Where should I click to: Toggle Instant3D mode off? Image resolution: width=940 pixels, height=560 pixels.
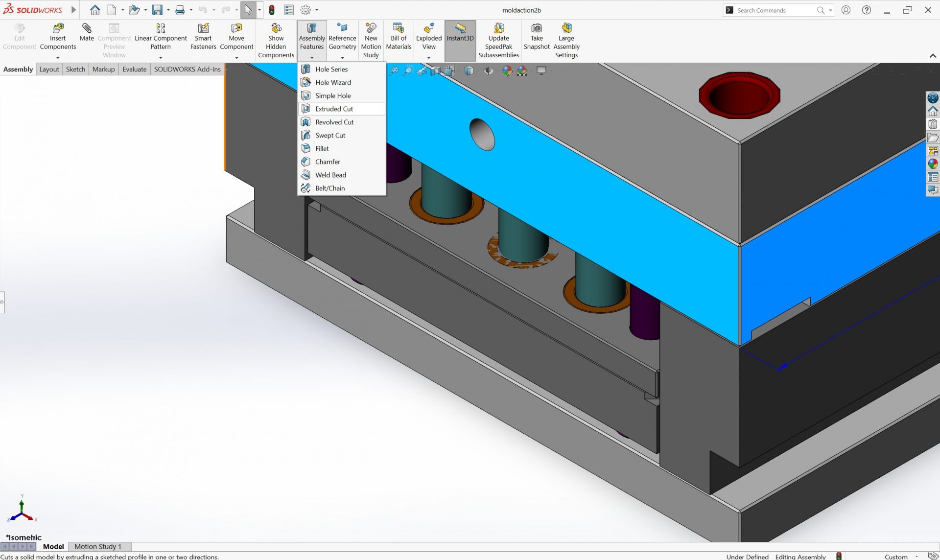460,37
